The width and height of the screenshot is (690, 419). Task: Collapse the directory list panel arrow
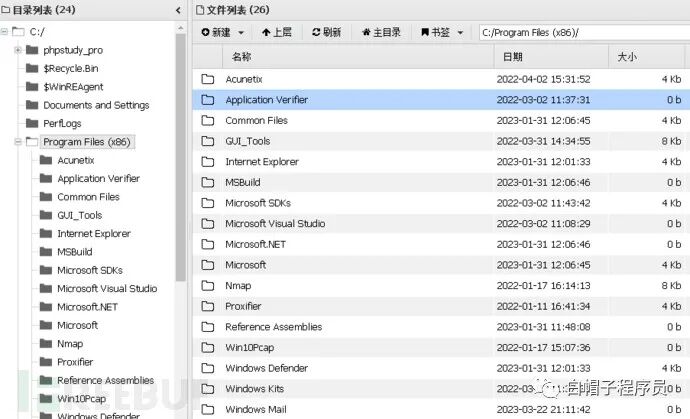[178, 10]
